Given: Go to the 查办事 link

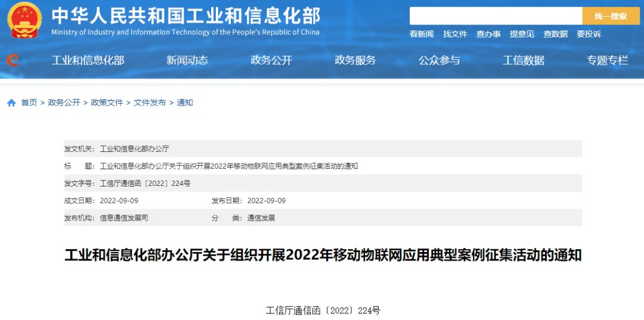Looking at the screenshot, I should pyautogui.click(x=488, y=35).
